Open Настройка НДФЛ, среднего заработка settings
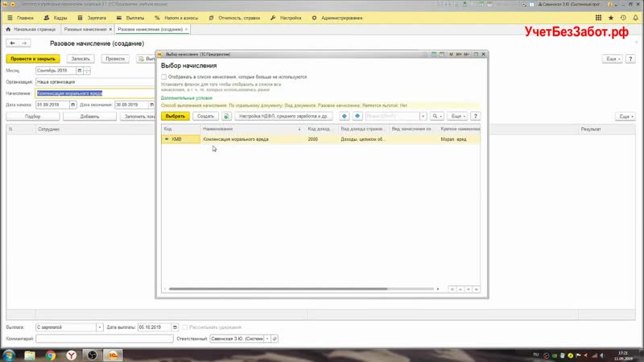The image size is (644, 362). pos(283,116)
